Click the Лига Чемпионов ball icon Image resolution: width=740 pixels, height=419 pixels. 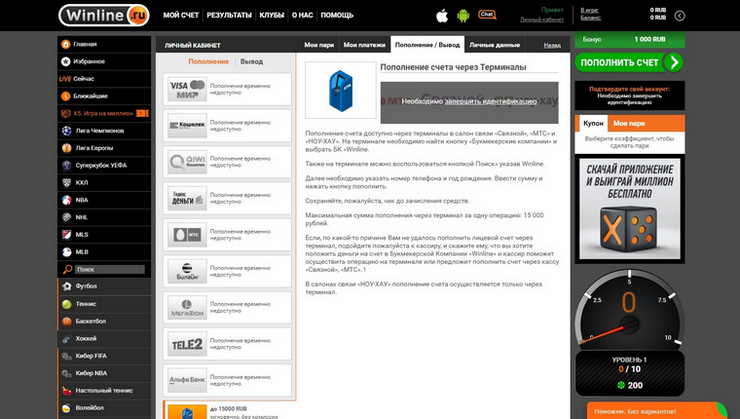click(67, 131)
